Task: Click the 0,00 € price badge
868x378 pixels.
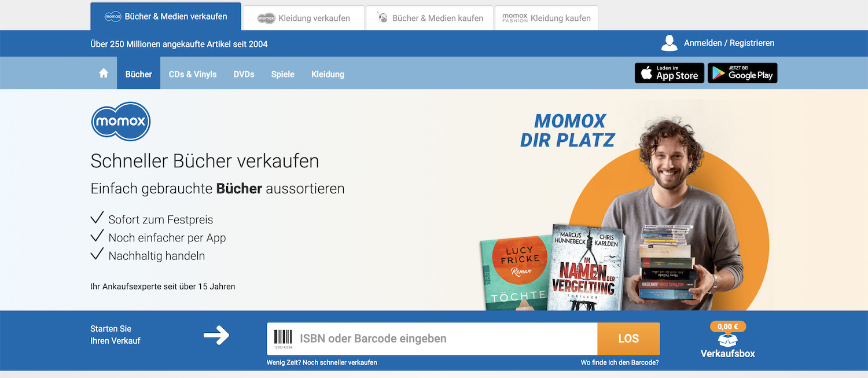Action: (728, 326)
